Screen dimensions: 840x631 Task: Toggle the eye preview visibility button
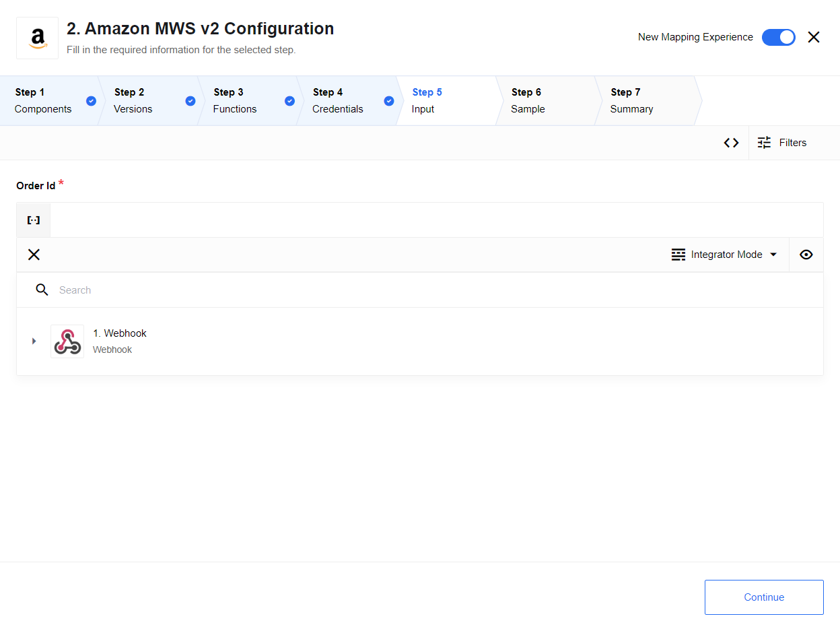(x=806, y=255)
